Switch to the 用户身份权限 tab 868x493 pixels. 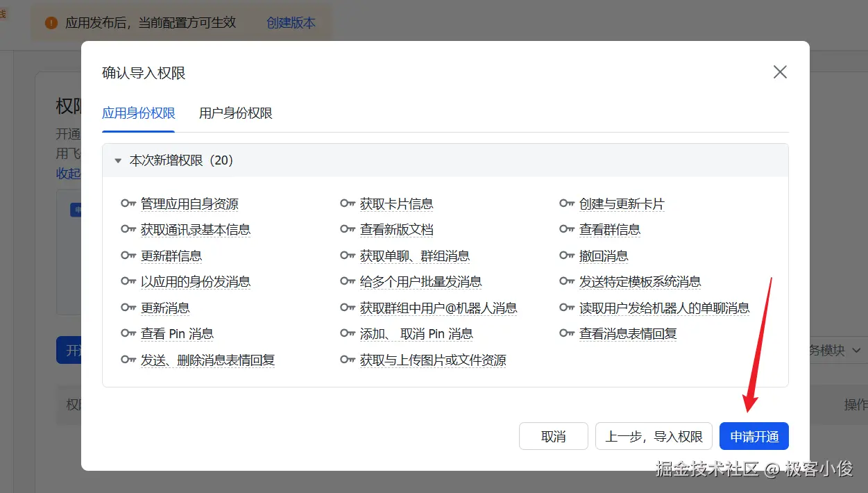pyautogui.click(x=235, y=113)
